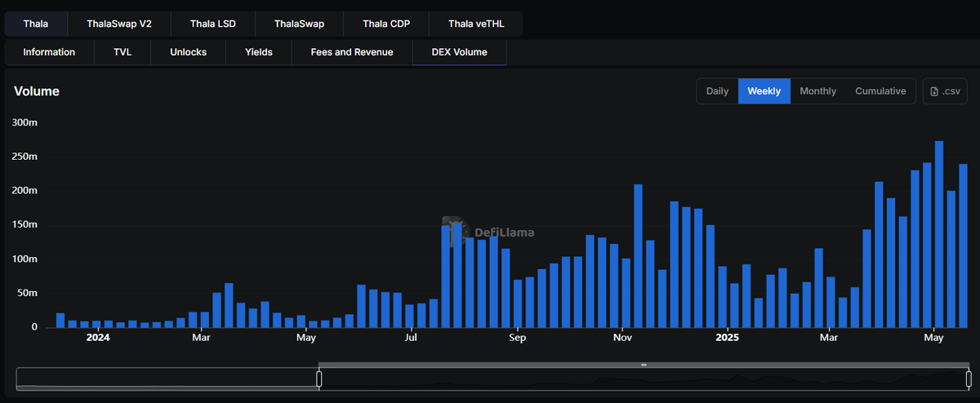Show Cumulative volume
Viewport: 980px width, 403px height.
(880, 91)
